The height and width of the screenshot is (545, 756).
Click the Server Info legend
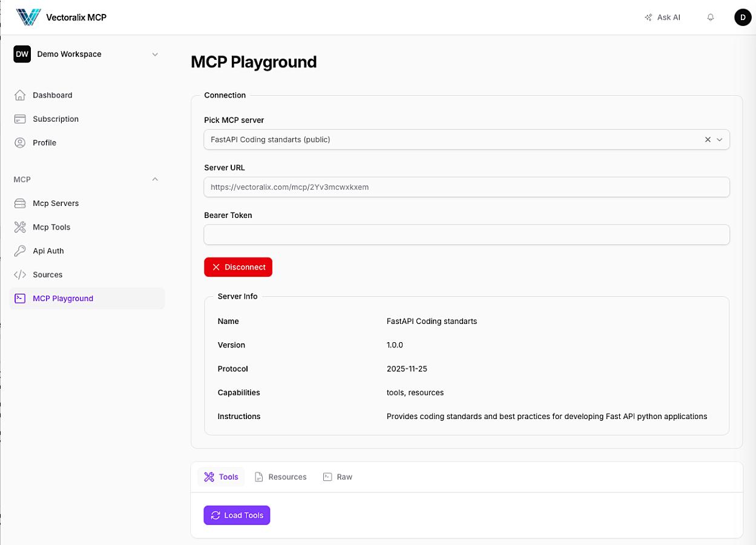[x=237, y=296]
